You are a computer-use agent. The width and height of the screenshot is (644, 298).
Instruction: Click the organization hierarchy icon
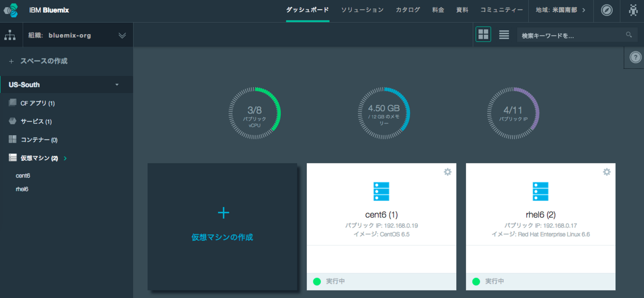(x=10, y=35)
